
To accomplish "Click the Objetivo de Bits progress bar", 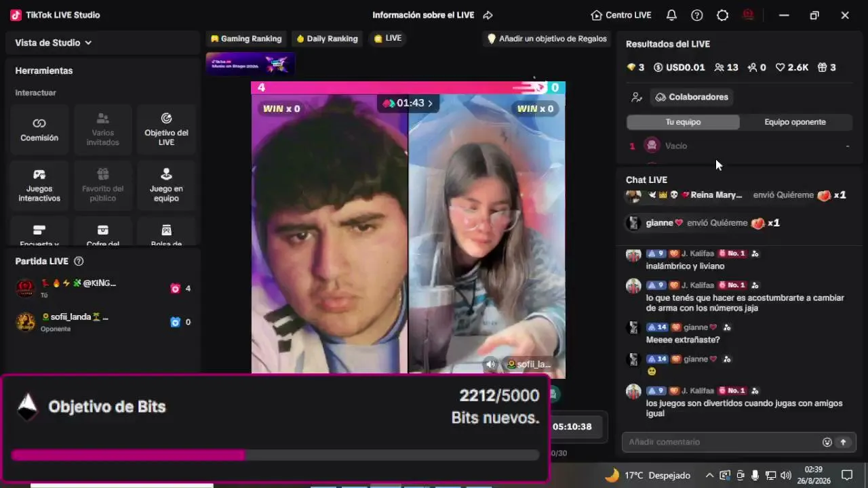I will coord(275,455).
